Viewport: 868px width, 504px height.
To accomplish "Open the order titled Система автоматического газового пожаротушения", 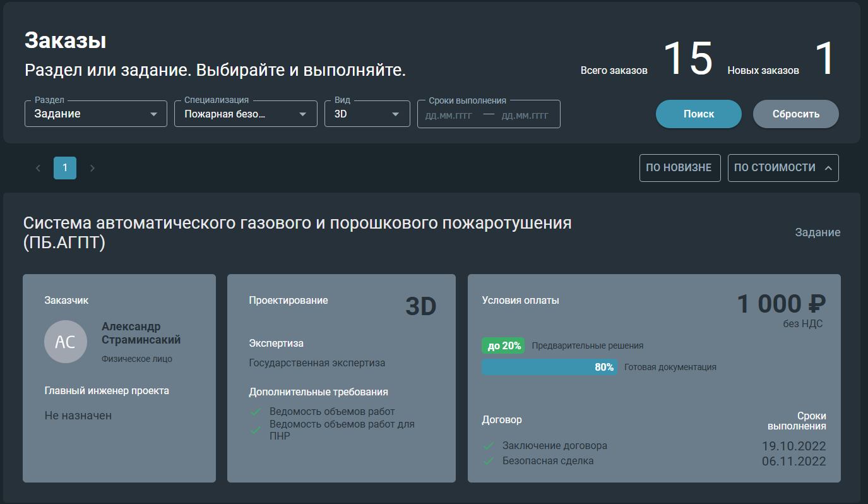I will click(297, 232).
